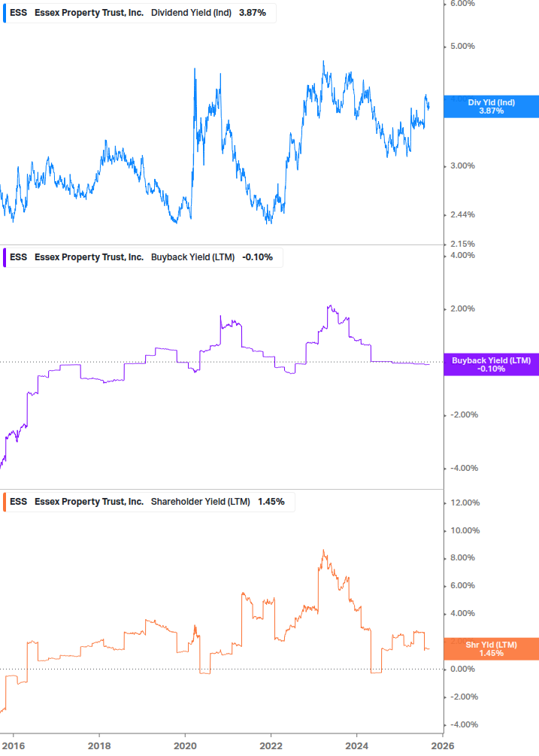The height and width of the screenshot is (756, 539).
Task: Click the purple Buyback Yield color bar
Action: point(5,257)
